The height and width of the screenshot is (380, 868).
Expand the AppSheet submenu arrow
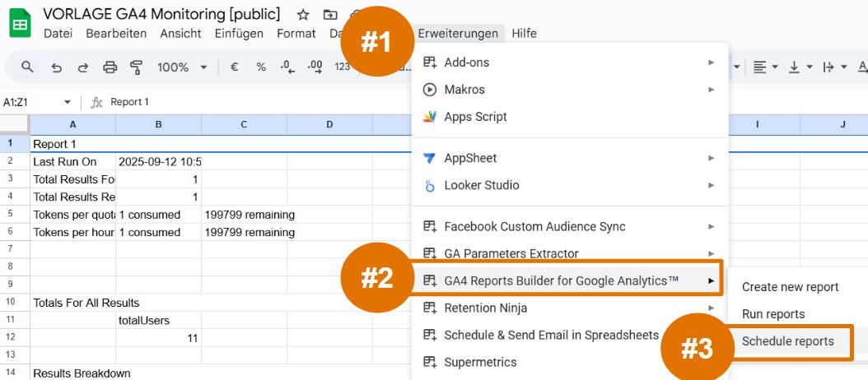712,158
